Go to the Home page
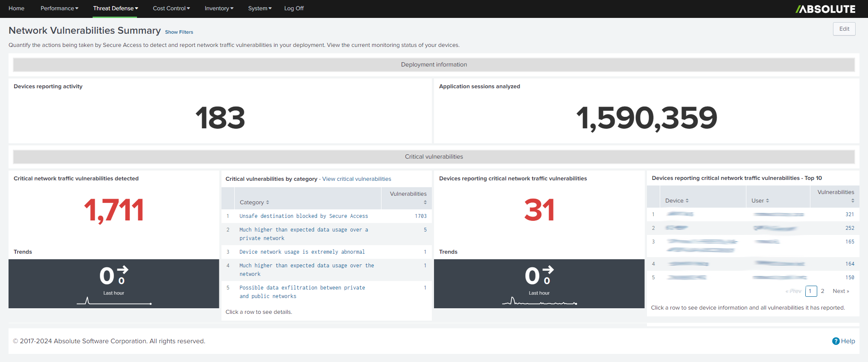The image size is (868, 362). click(17, 9)
